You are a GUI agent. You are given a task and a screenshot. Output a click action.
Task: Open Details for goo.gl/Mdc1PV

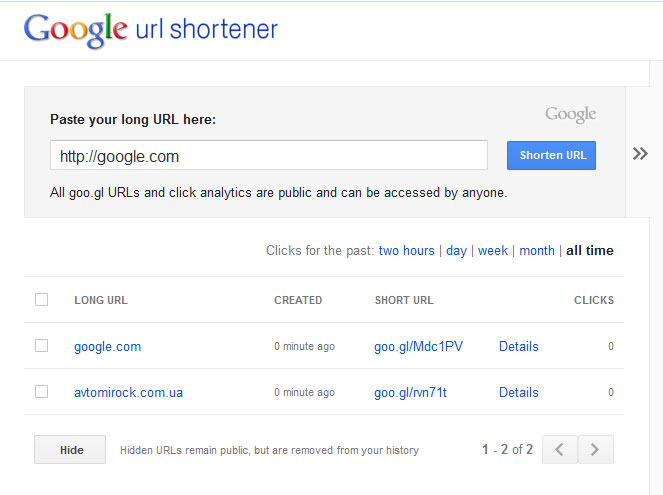click(519, 347)
